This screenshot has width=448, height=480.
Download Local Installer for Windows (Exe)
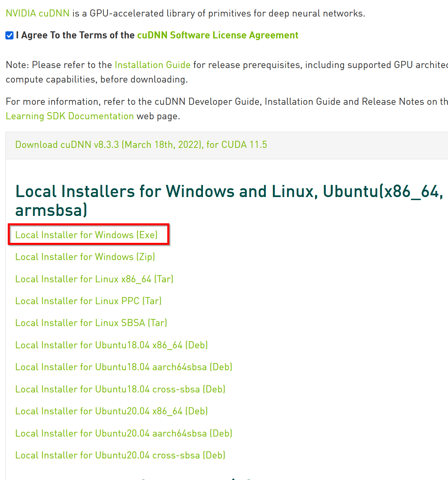87,235
